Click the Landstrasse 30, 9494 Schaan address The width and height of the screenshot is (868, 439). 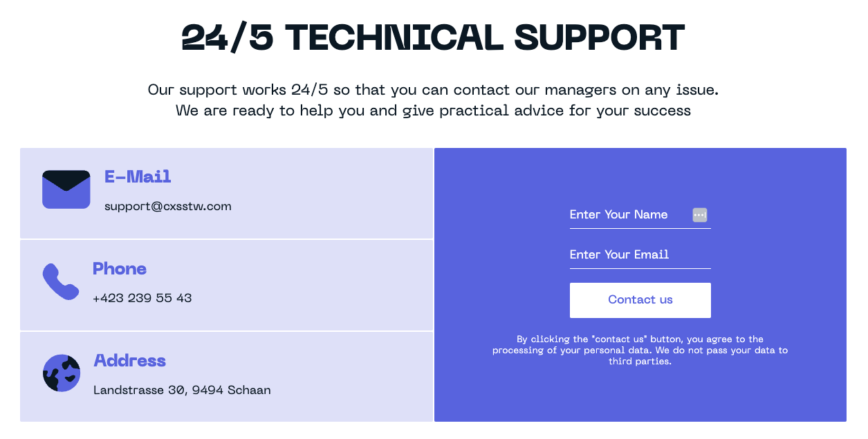click(182, 390)
